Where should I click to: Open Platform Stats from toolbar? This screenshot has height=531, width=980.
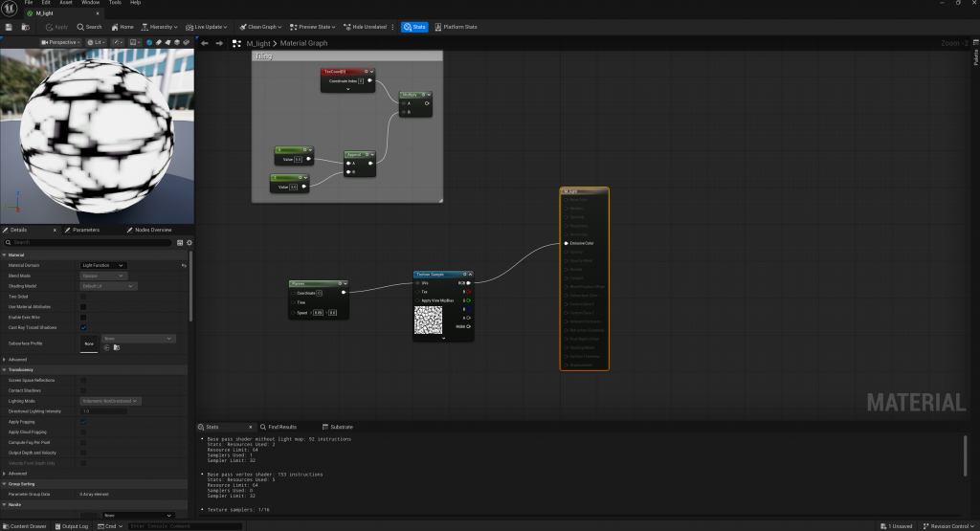(x=456, y=27)
